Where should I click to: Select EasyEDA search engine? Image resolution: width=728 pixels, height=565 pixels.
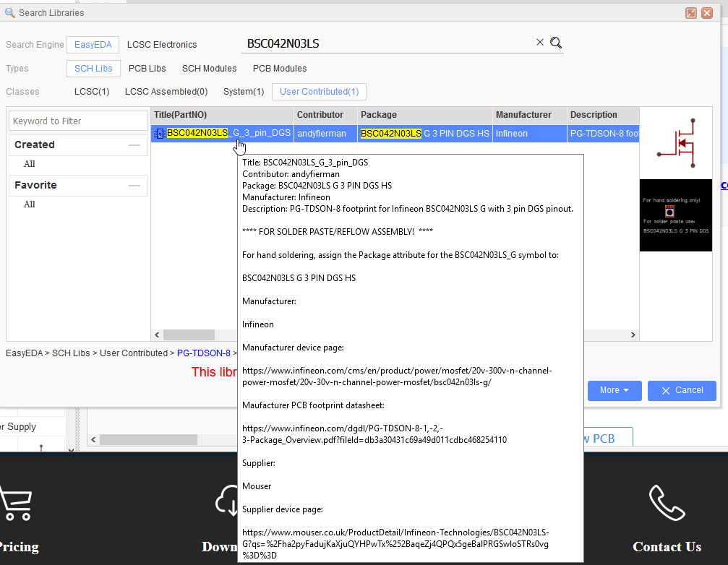coord(93,45)
